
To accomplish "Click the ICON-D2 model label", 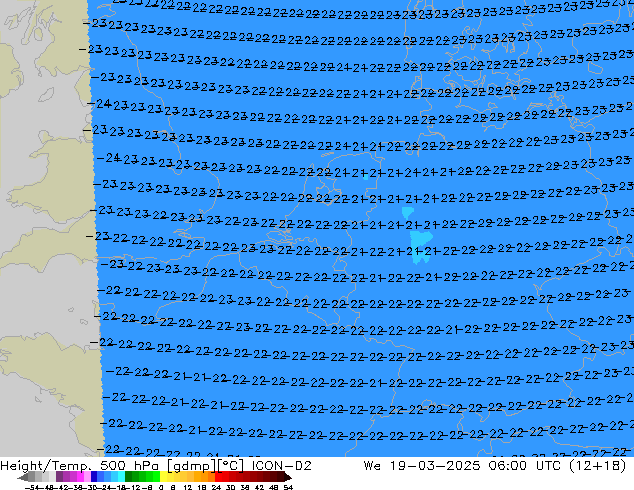I will click(281, 466).
